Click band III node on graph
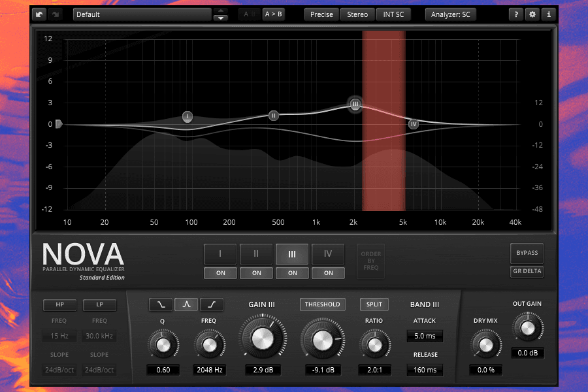This screenshot has height=392, width=588. point(355,104)
